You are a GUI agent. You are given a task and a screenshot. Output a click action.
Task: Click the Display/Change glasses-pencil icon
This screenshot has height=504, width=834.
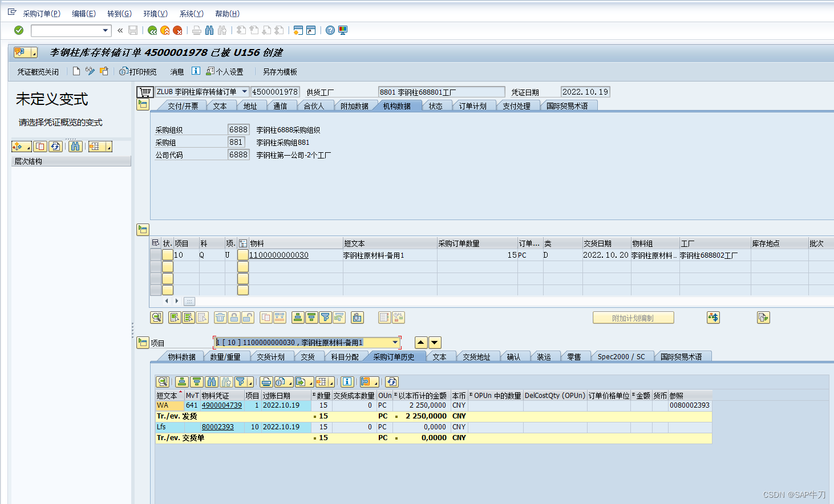point(90,71)
